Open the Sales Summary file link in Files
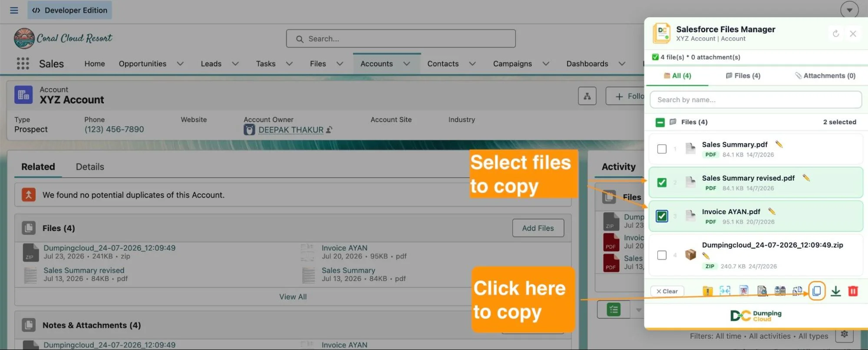Image resolution: width=868 pixels, height=350 pixels. [348, 270]
